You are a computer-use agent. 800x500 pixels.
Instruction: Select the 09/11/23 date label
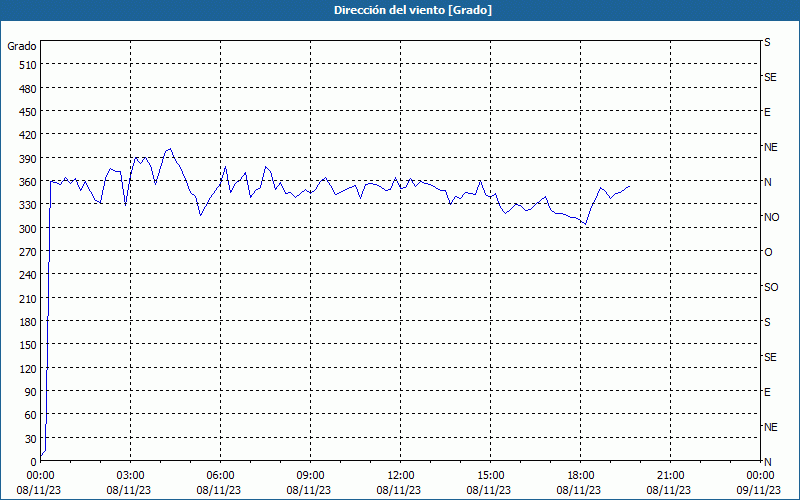pos(759,490)
